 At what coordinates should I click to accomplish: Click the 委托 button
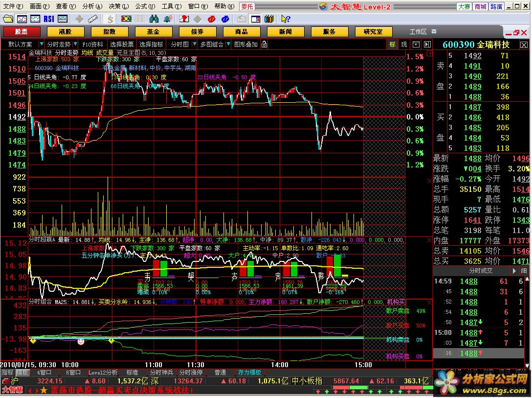(247, 6)
